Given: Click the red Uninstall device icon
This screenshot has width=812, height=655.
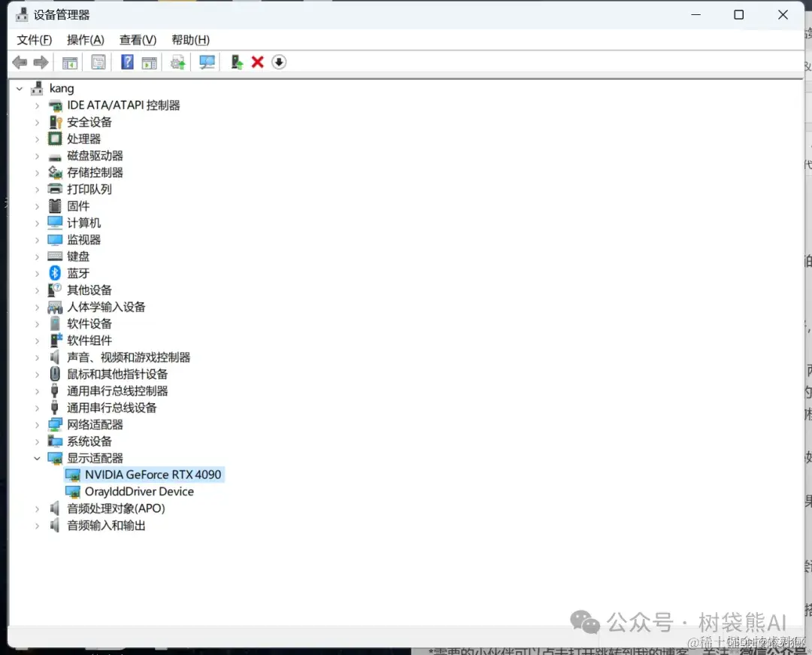Looking at the screenshot, I should click(257, 62).
